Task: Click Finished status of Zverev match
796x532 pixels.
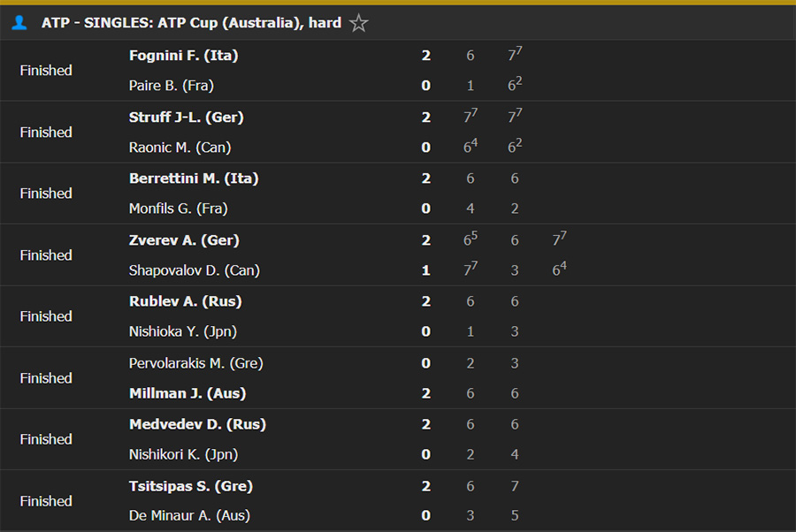Action: [x=46, y=255]
